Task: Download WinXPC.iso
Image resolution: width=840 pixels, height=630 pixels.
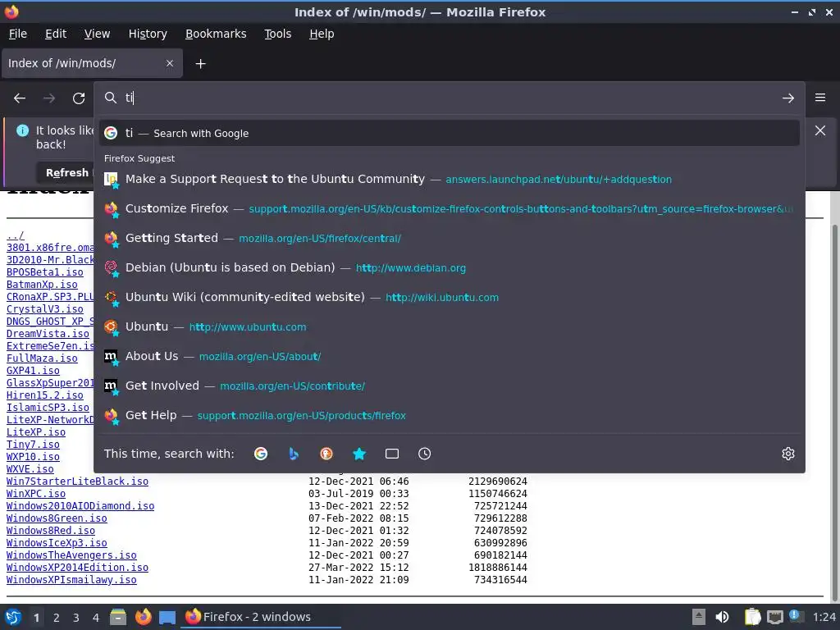Action: click(36, 494)
